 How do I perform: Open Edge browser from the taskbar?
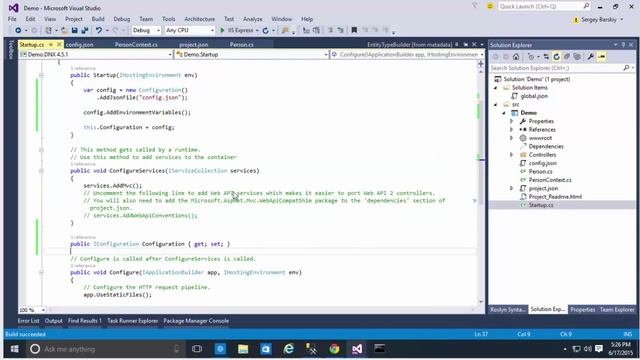(x=289, y=349)
